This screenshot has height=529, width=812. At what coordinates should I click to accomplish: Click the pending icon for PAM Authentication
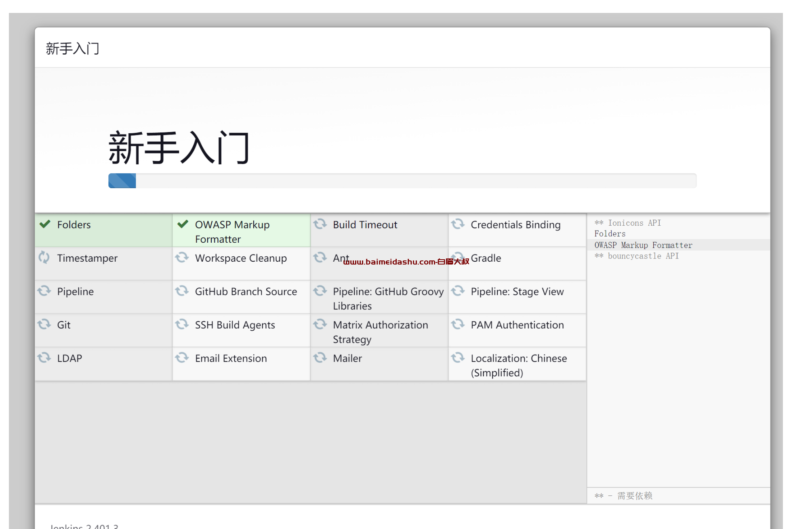tap(458, 324)
